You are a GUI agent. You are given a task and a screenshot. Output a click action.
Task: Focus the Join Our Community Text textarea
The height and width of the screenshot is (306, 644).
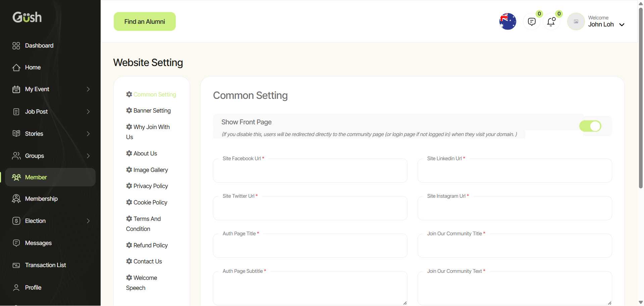(515, 288)
